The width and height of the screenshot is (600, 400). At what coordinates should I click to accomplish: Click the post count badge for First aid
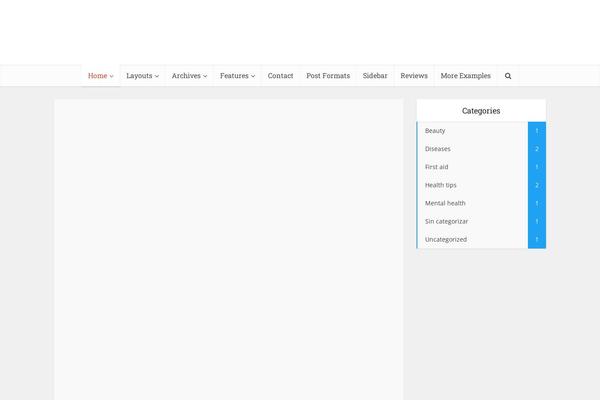tap(537, 167)
